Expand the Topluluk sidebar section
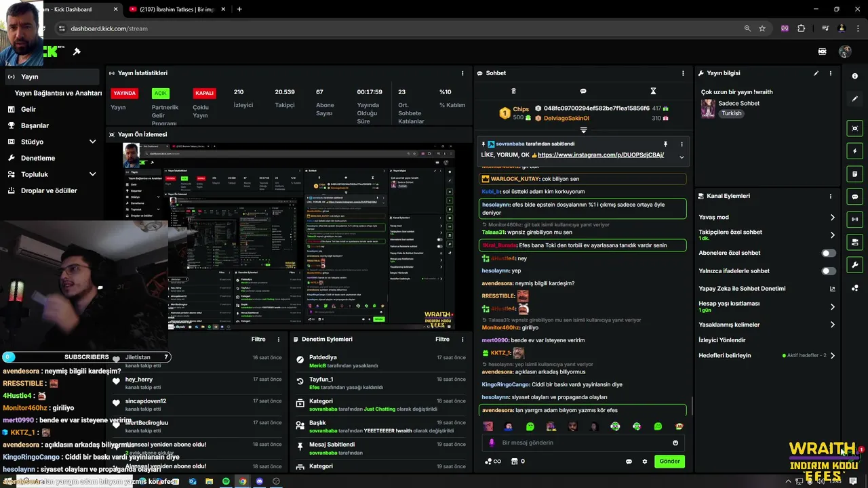 tap(92, 174)
